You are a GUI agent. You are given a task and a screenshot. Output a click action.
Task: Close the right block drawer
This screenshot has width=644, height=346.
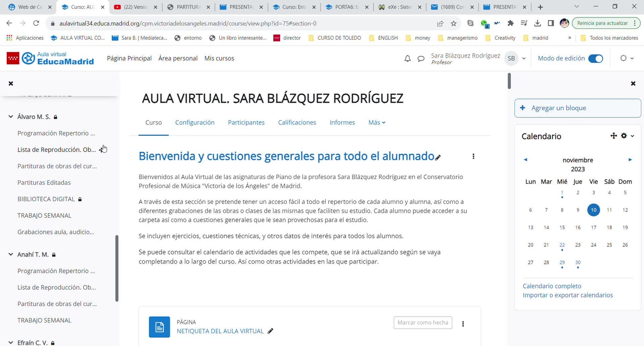(633, 83)
